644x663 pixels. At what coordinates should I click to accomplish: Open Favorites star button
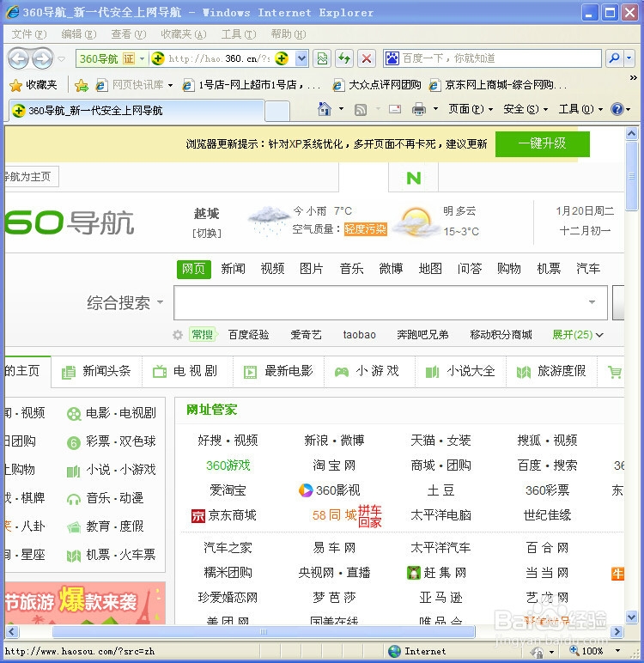(x=33, y=85)
